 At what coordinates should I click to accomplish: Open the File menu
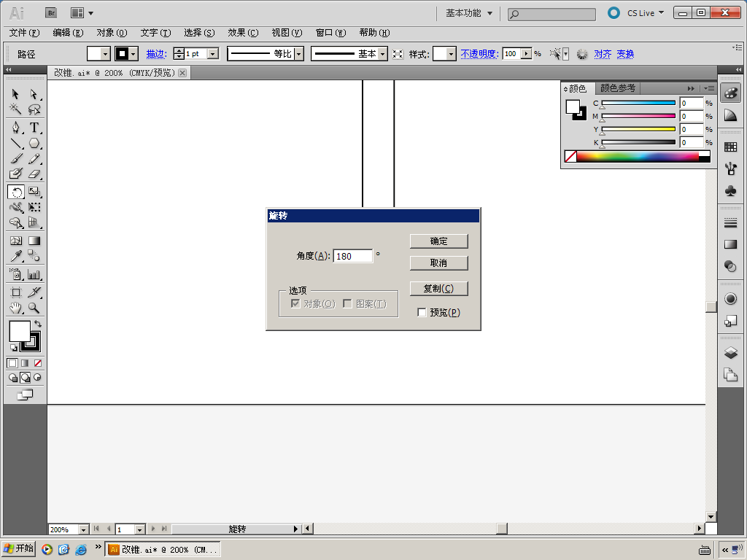point(24,33)
